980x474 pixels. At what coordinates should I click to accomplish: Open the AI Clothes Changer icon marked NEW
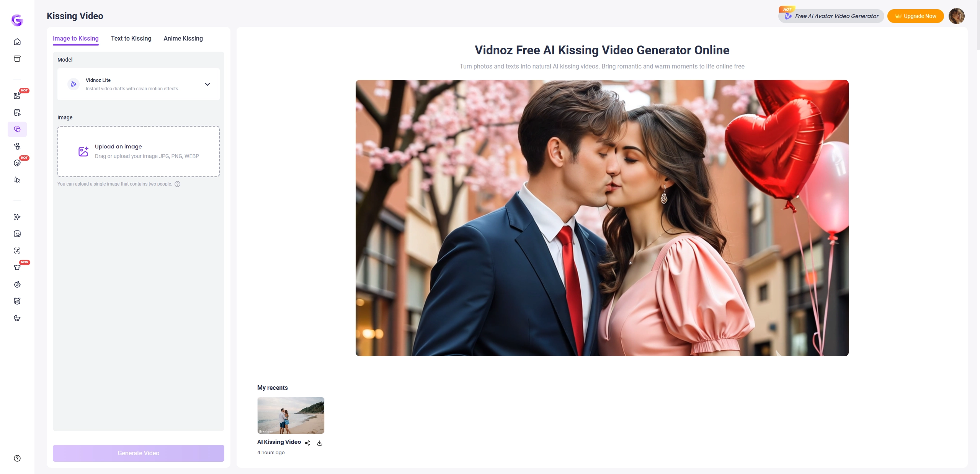click(x=17, y=267)
